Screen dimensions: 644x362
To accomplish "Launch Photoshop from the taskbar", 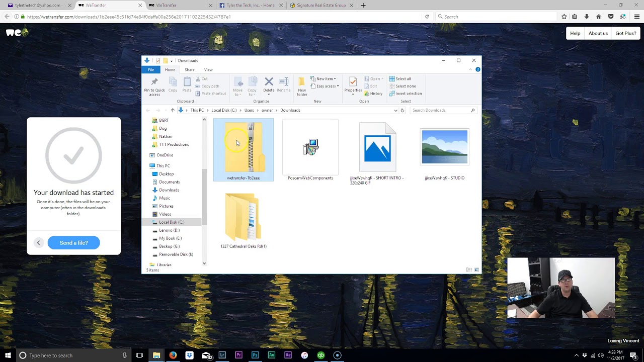I will coord(255,355).
